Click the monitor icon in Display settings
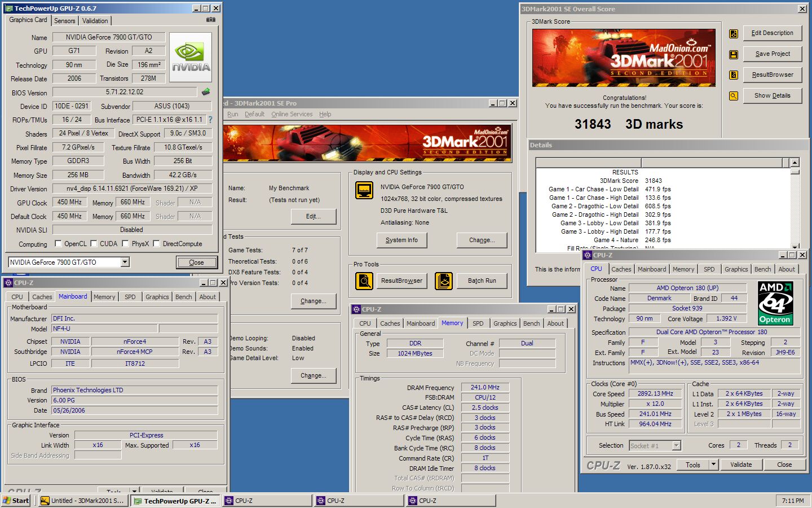812x508 pixels. point(364,190)
